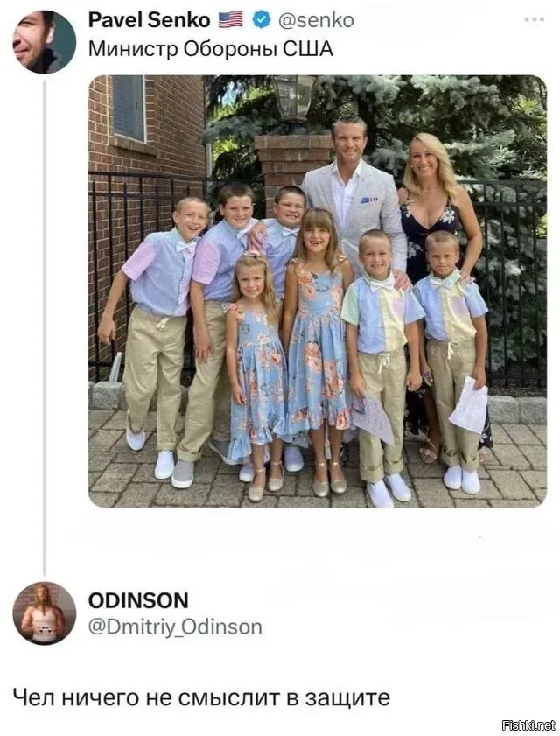Select the tweet text Министр Обороны США

(211, 49)
